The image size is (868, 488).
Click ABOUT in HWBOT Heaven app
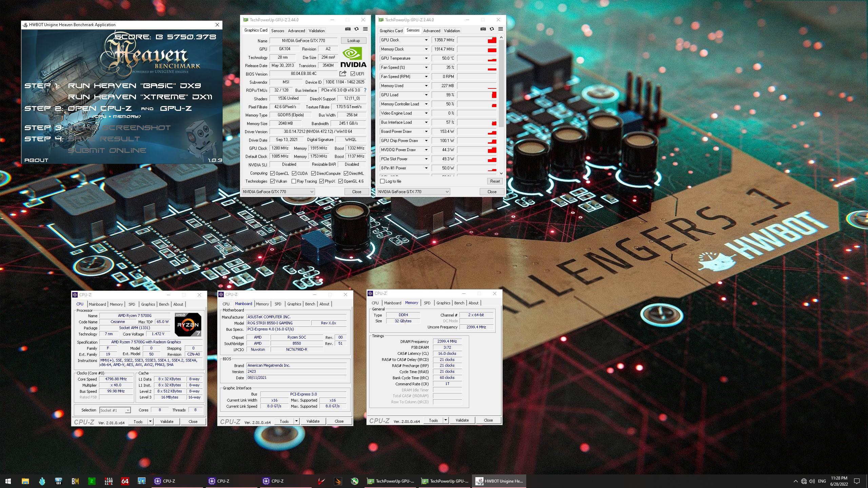(x=36, y=160)
